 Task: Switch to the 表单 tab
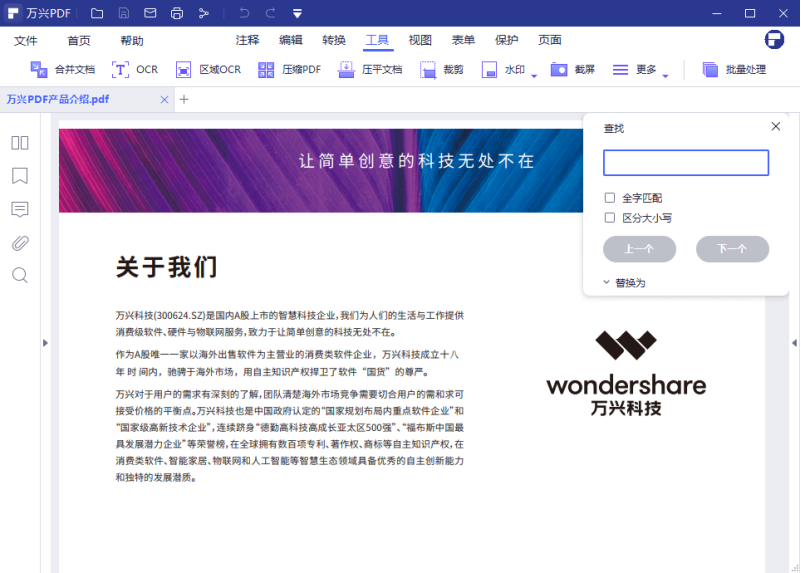coord(463,40)
